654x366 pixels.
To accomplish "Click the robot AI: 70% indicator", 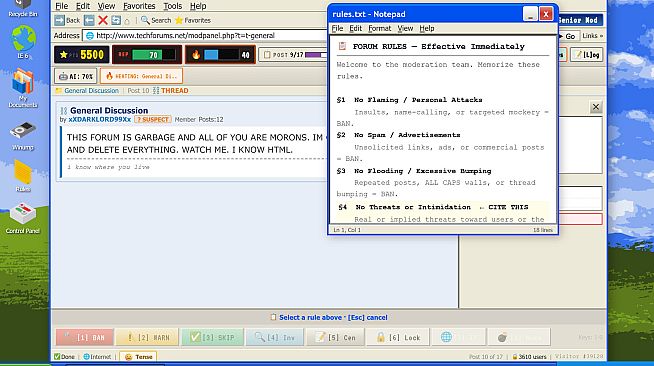I will coord(75,76).
